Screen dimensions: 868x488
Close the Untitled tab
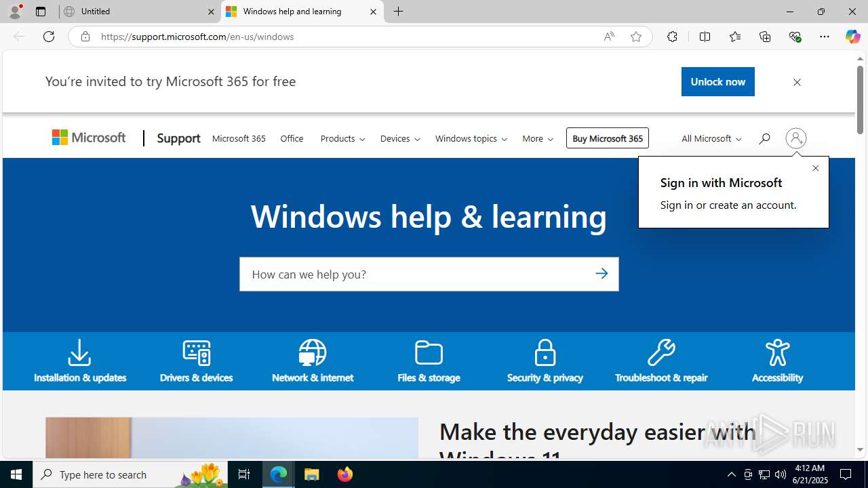[211, 12]
